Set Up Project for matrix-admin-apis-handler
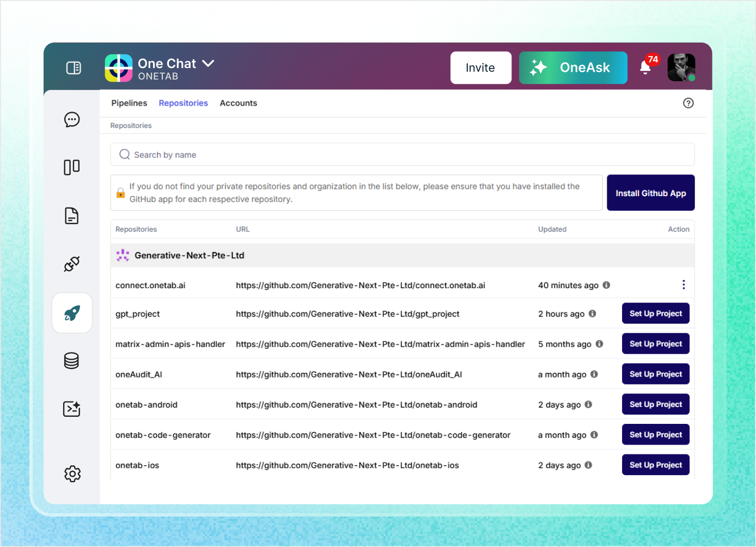The height and width of the screenshot is (547, 756). (656, 344)
